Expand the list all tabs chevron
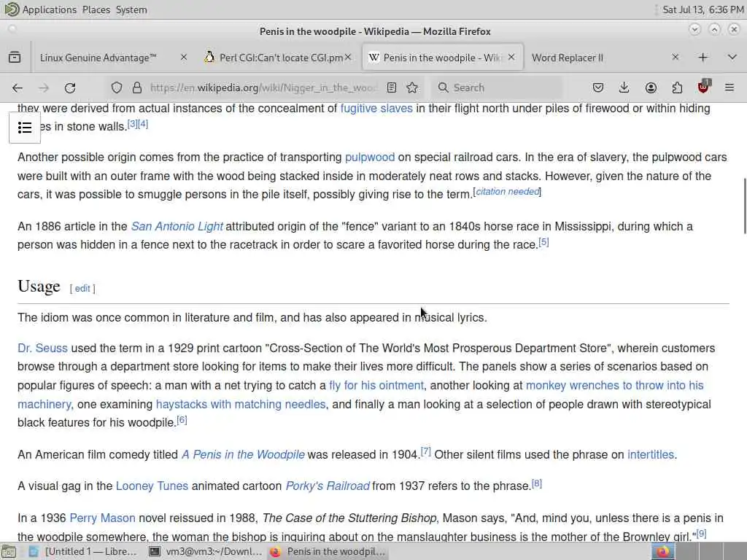 point(732,58)
